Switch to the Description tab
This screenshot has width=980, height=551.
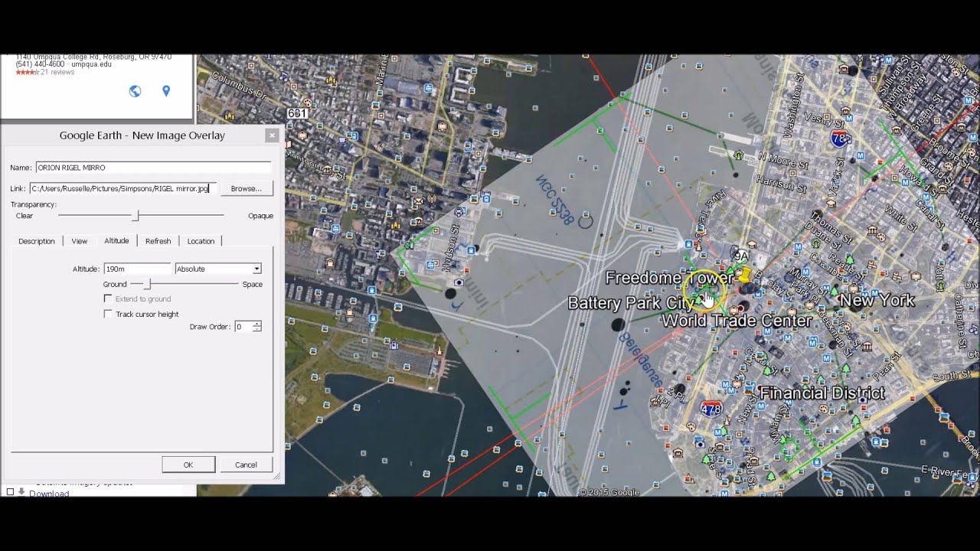coord(37,241)
